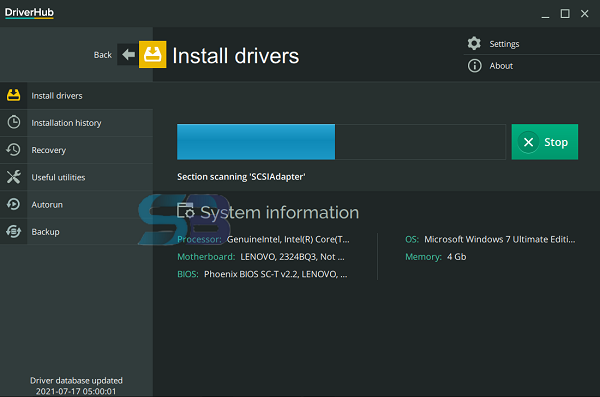Stop the driver scan
This screenshot has width=600, height=397.
[x=545, y=142]
